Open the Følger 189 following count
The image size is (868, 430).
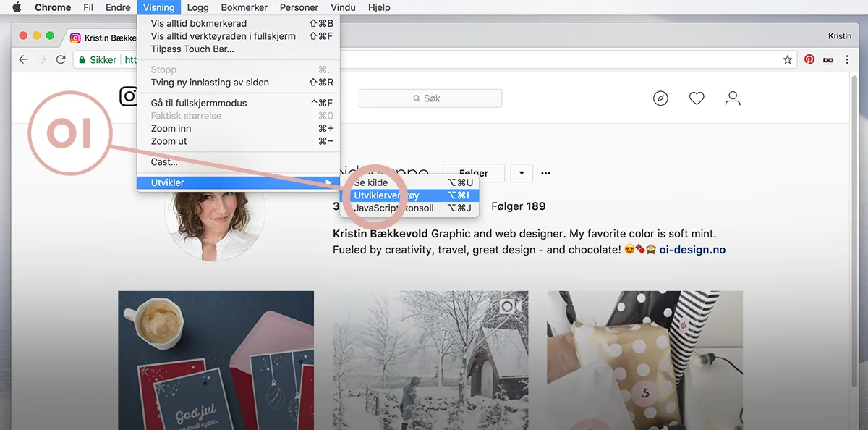point(518,206)
